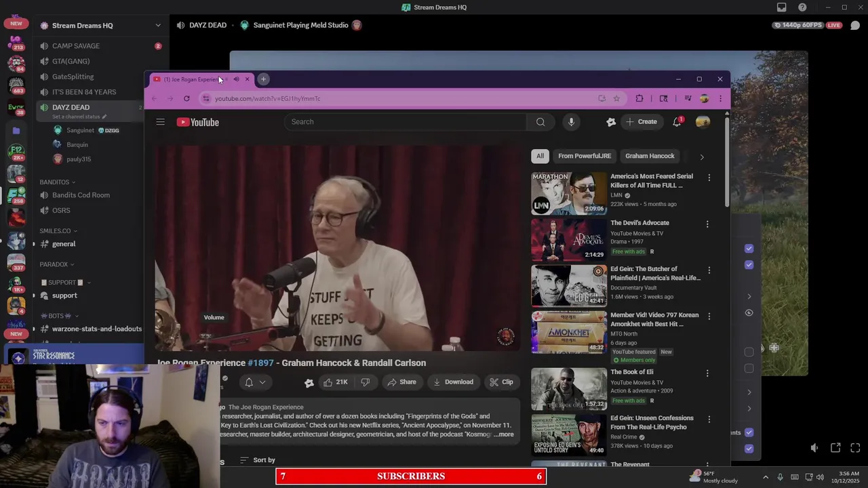Expand the support channel arrow
The image size is (868, 488).
pos(34,296)
